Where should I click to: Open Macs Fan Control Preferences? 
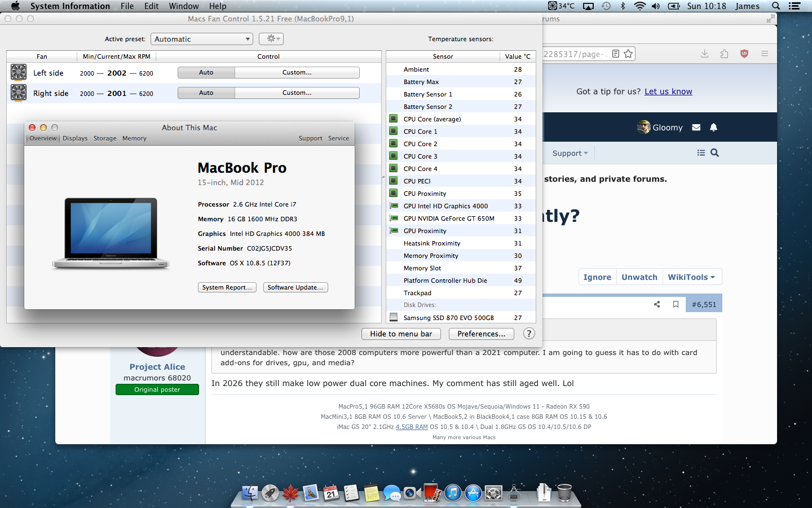click(482, 334)
